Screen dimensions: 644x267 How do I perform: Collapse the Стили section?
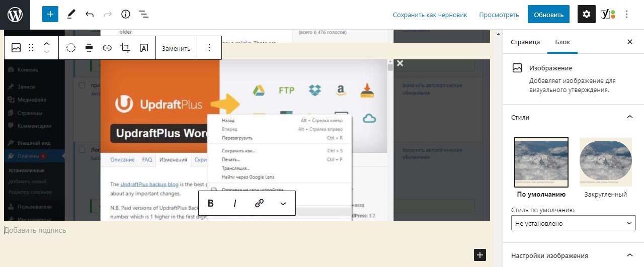[x=629, y=117]
